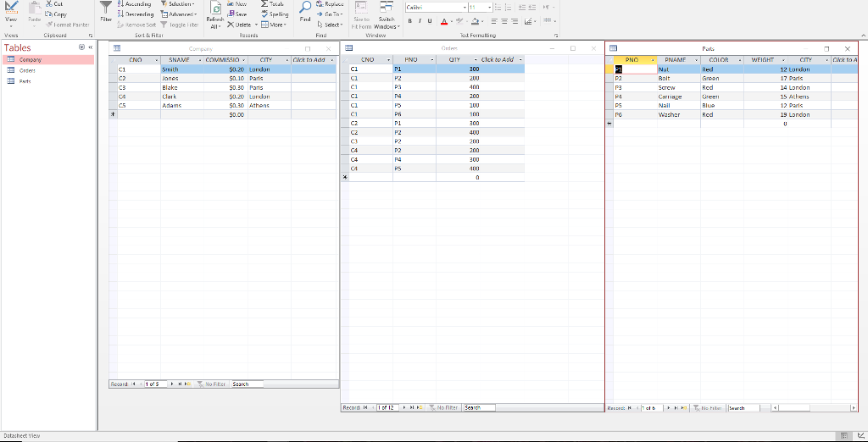Apply center alignment in Text Formatting
This screenshot has height=442, width=868.
coord(504,21)
